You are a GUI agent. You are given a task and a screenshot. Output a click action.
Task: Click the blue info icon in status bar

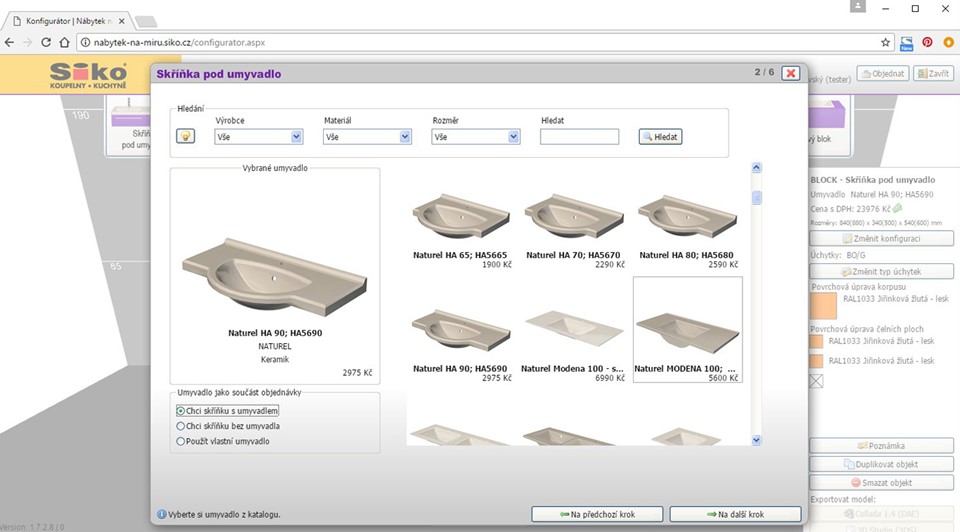[161, 515]
